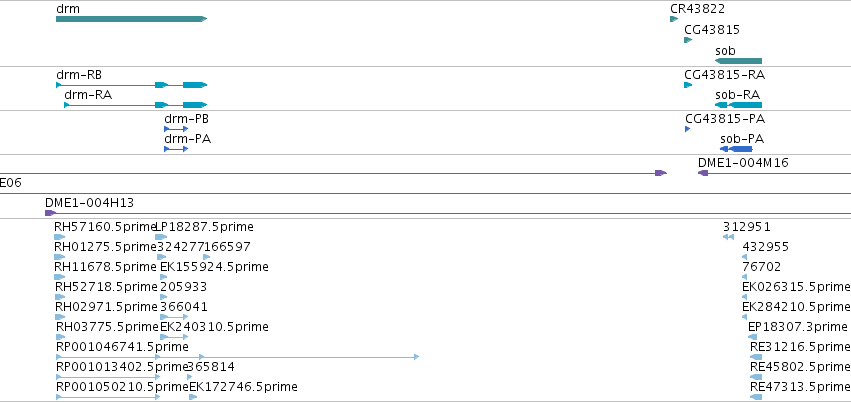Select the drm-RA transcript feature
Image resolution: width=851 pixels, height=402 pixels.
pyautogui.click(x=136, y=105)
